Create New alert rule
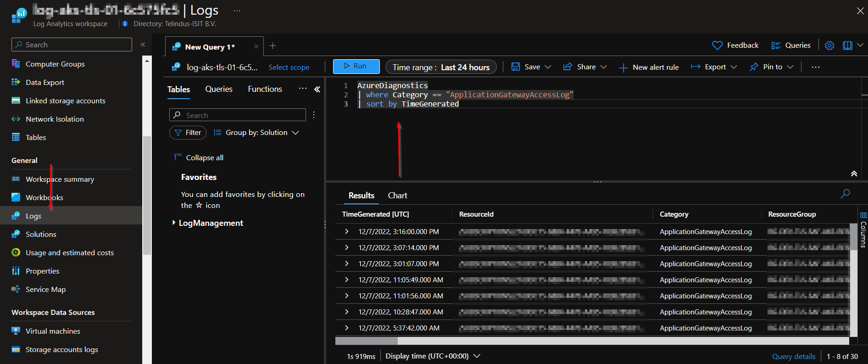Screen dimensions: 868x364 649,67
